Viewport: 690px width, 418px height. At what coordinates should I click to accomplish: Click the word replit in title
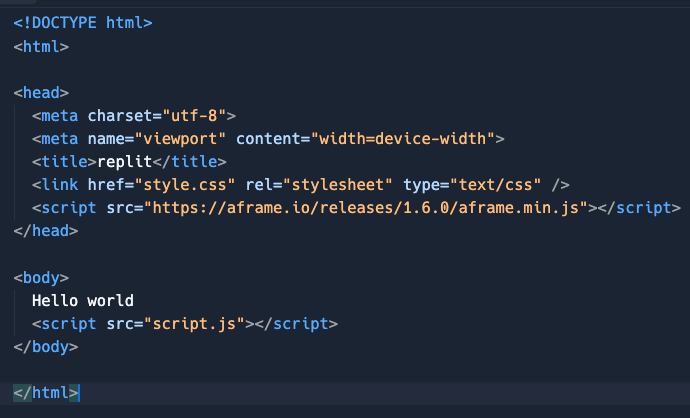tap(125, 162)
